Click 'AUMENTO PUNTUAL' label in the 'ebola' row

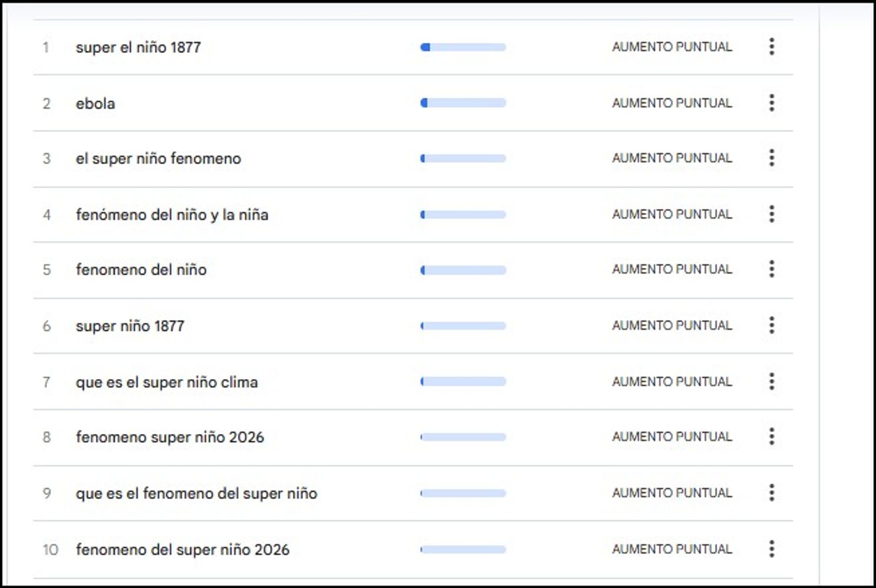click(x=672, y=103)
